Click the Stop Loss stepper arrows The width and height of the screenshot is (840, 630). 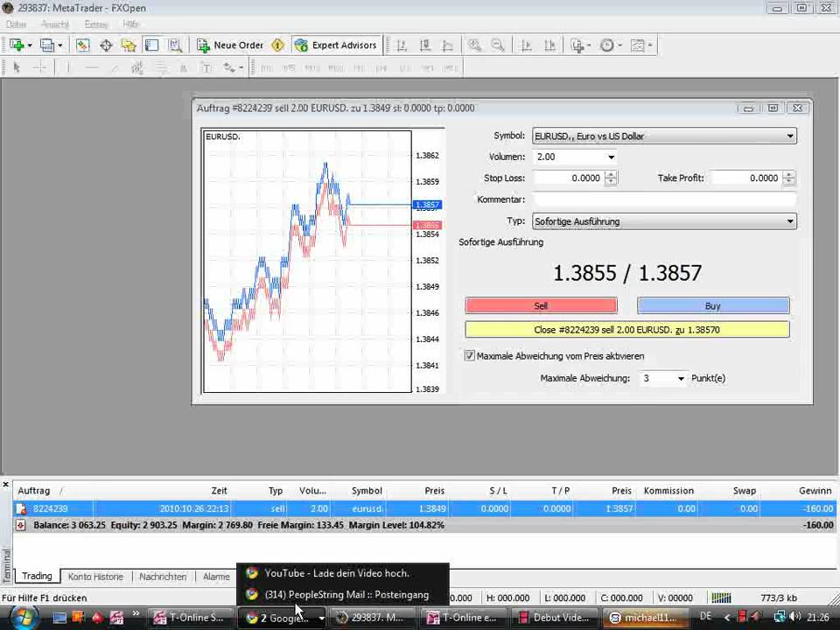(x=611, y=178)
